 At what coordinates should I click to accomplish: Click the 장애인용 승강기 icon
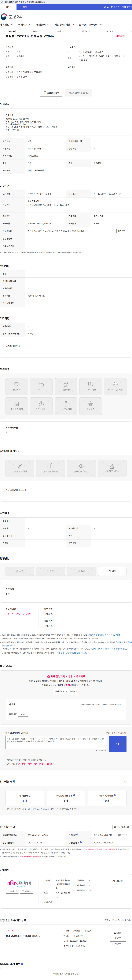(51, 468)
